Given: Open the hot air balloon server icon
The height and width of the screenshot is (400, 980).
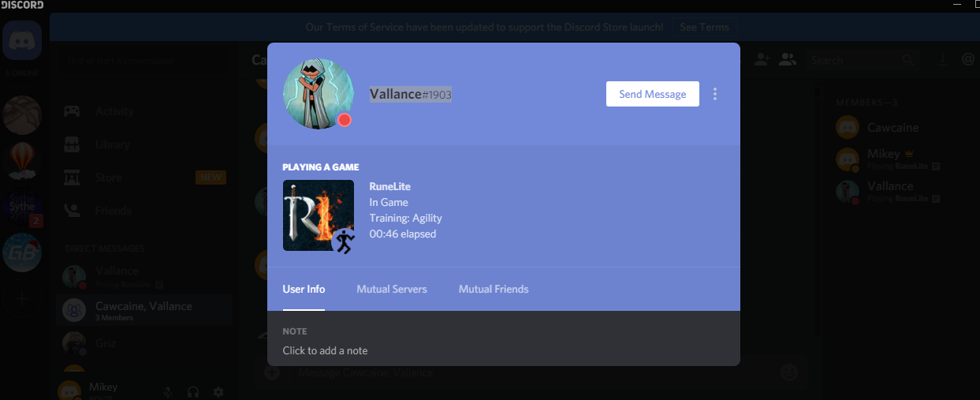Looking at the screenshot, I should click(21, 161).
